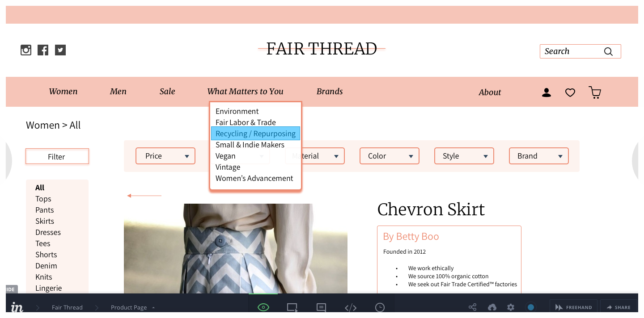Select the Build mode icon

pyautogui.click(x=292, y=307)
